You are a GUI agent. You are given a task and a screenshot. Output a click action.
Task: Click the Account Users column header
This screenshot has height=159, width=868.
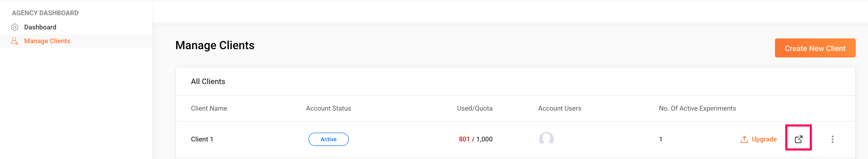coord(559,108)
